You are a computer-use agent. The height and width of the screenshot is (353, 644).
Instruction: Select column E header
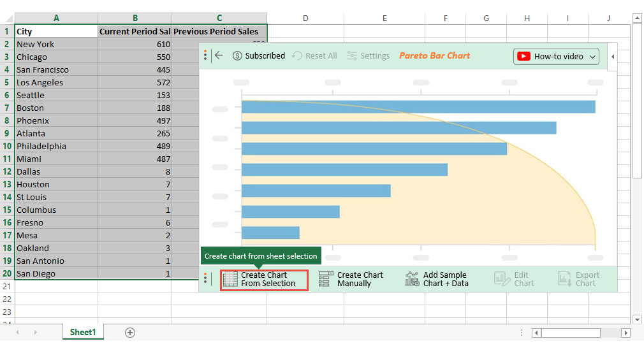click(384, 18)
